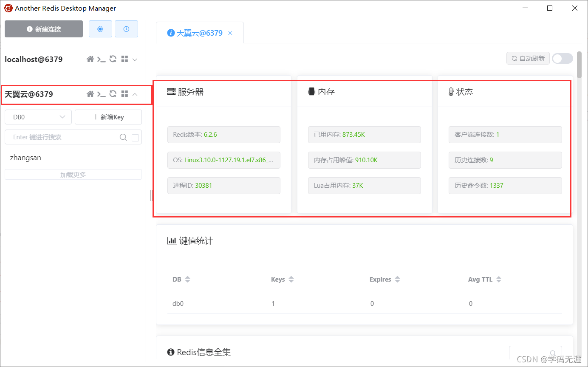This screenshot has height=367, width=588.
Task: Click home icon for 天翼云@6379 connection
Action: [x=90, y=94]
